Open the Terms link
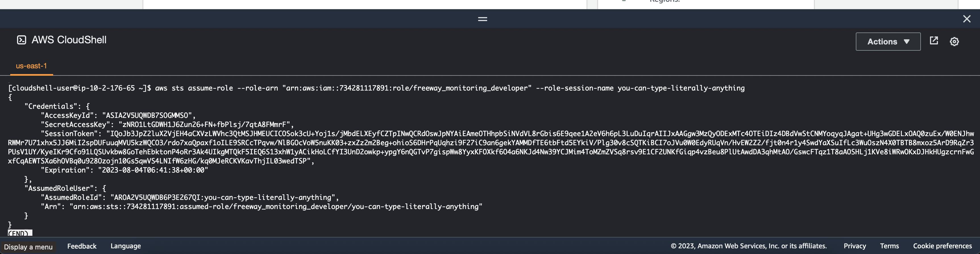980x254 pixels. [x=889, y=246]
